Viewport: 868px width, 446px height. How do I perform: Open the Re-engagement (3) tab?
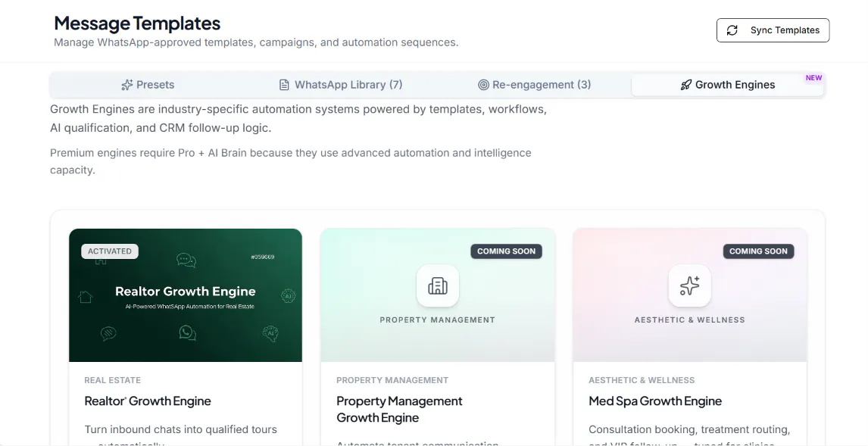coord(534,85)
